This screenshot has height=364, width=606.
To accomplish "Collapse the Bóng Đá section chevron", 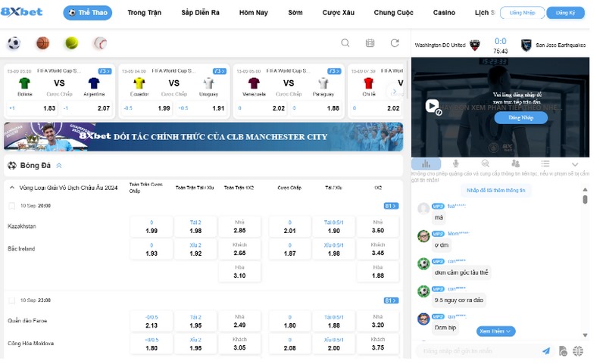I will point(59,166).
